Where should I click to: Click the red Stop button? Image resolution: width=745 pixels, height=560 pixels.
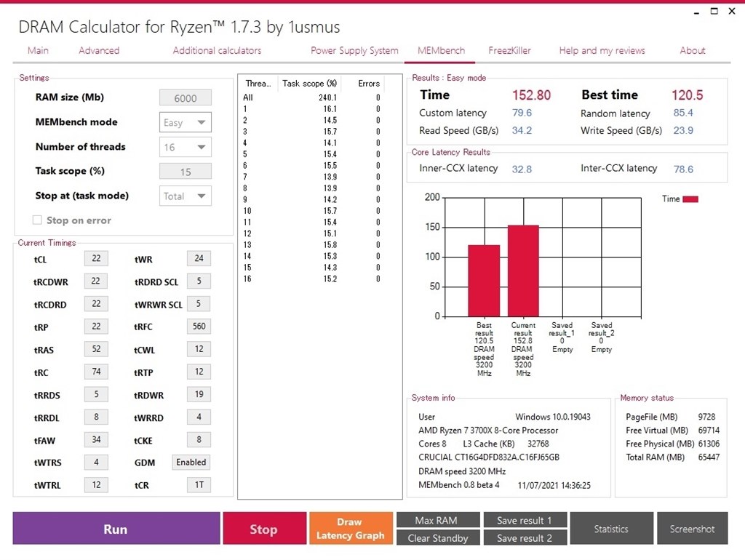click(265, 528)
